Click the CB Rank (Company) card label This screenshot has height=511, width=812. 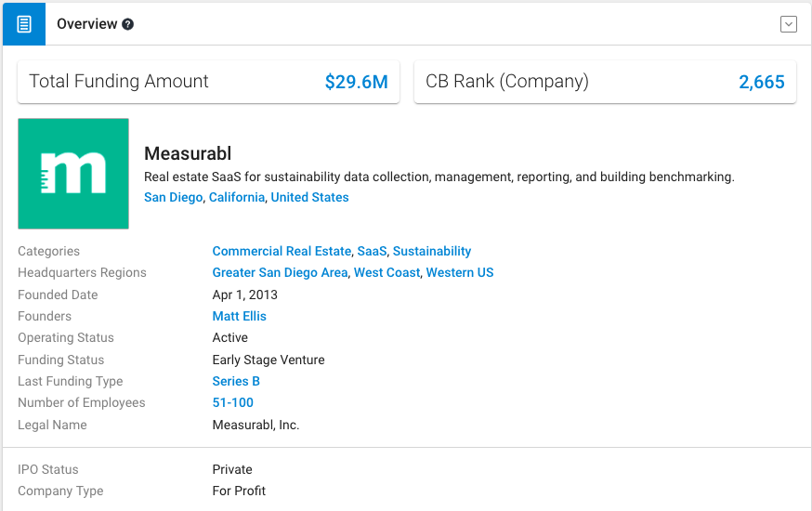click(x=507, y=81)
